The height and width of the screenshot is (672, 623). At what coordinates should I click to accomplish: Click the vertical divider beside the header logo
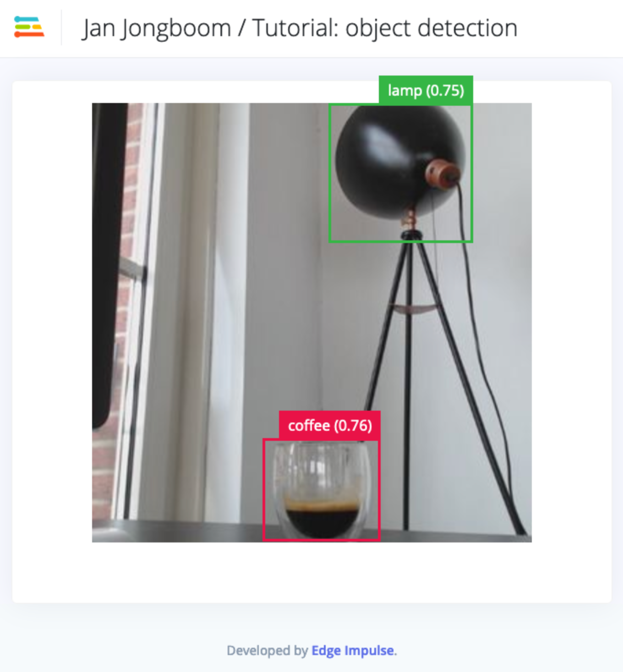pyautogui.click(x=61, y=27)
